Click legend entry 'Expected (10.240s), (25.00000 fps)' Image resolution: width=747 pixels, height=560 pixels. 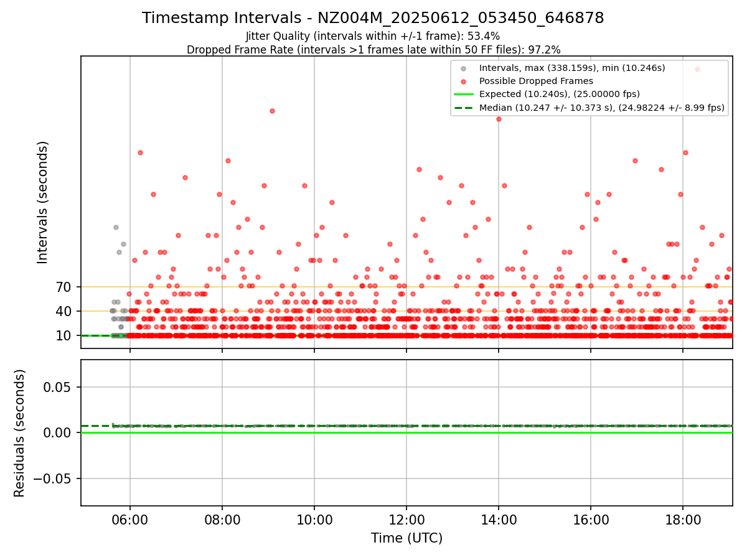pos(560,94)
